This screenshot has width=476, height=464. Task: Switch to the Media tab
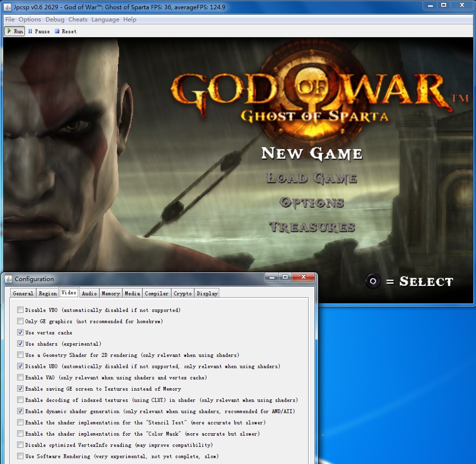click(133, 293)
